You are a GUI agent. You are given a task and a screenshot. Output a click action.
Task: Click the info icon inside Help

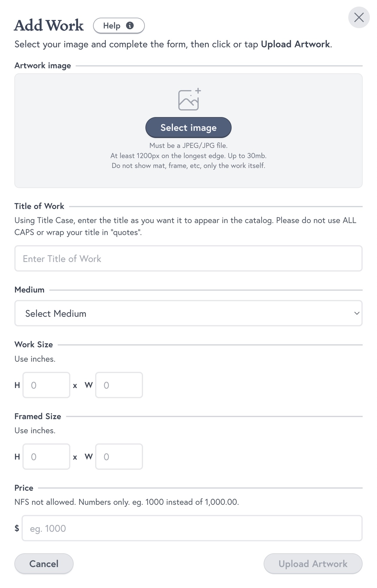130,26
